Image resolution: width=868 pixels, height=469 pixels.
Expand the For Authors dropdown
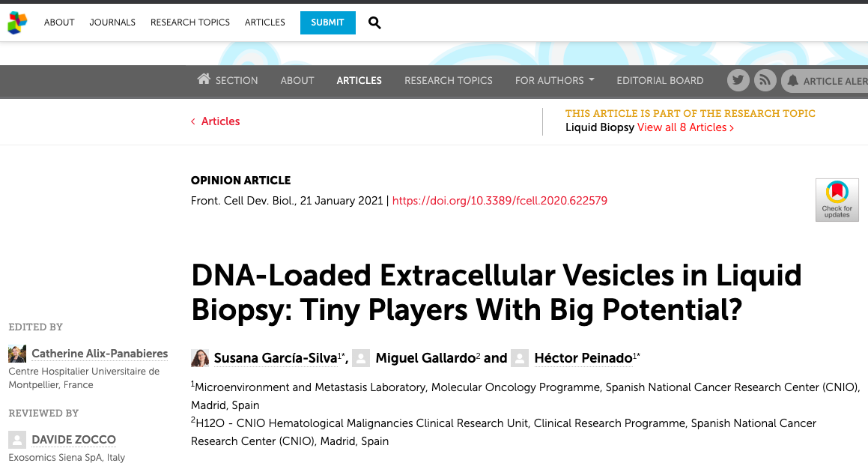click(x=555, y=81)
